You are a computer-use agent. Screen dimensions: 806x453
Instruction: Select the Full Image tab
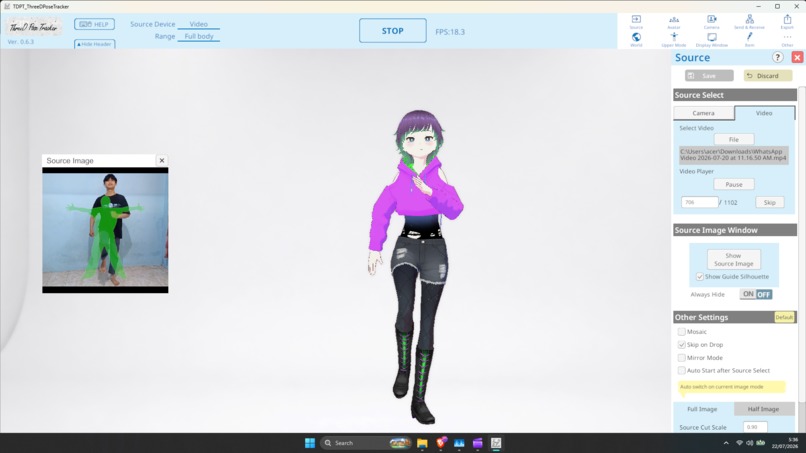point(702,409)
